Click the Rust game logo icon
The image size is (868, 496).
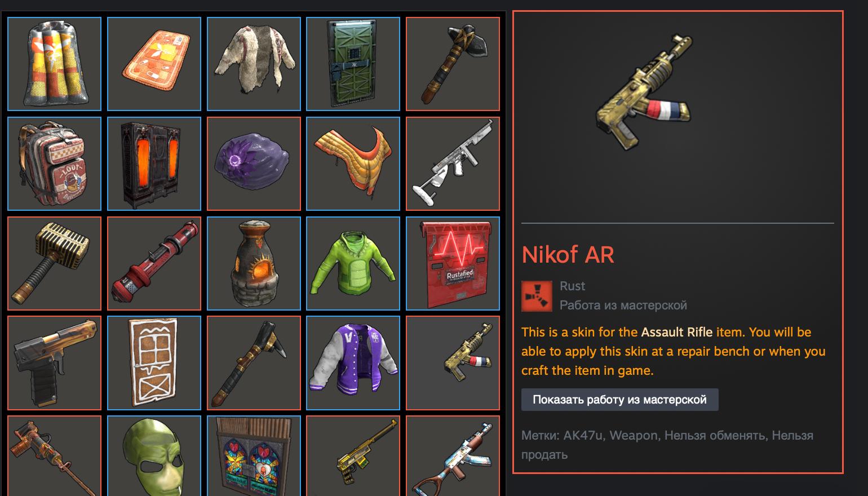pos(537,296)
